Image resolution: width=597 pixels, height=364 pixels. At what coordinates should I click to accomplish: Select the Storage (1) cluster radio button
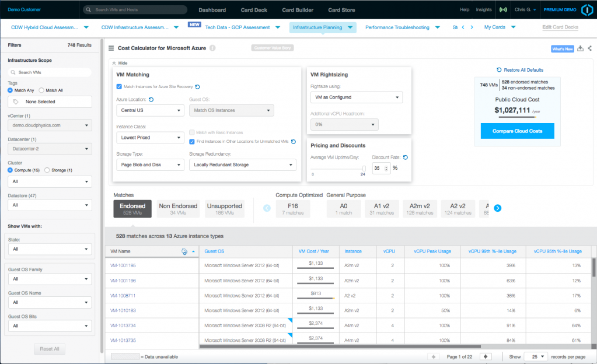tap(47, 170)
